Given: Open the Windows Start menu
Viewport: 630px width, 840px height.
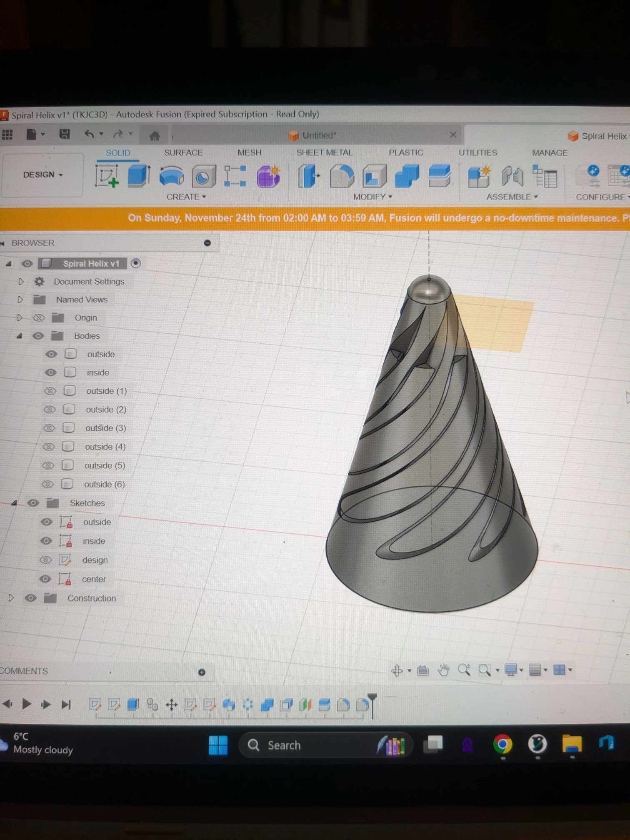Looking at the screenshot, I should (x=218, y=745).
